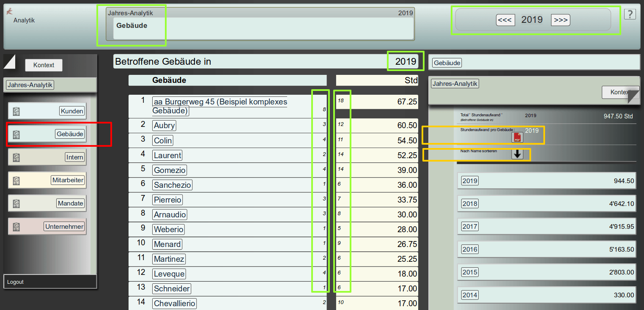
Task: Click the icon beside Unternehmer
Action: coord(16,227)
